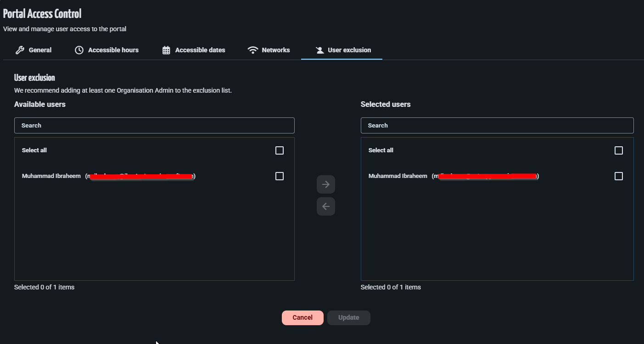The image size is (644, 344).
Task: Check Muhammad Ibraheem in Available users
Action: click(280, 176)
